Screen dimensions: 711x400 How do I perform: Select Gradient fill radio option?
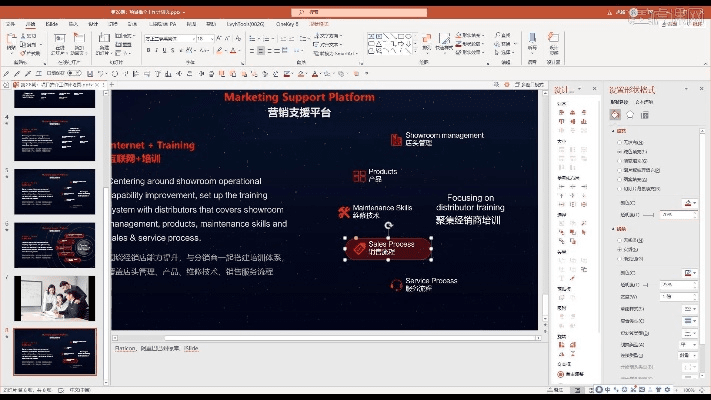click(619, 161)
